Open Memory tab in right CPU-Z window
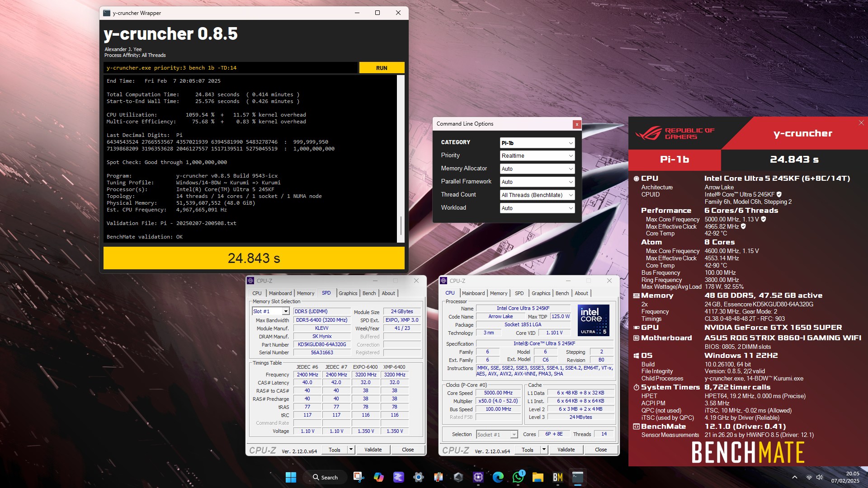 coord(499,293)
